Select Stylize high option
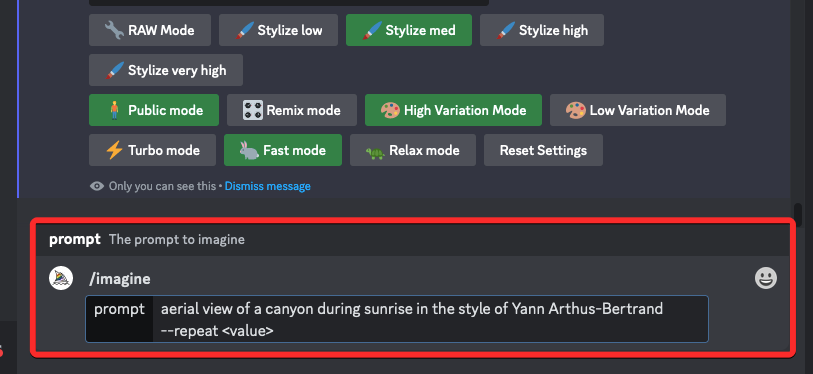This screenshot has width=813, height=374. click(542, 30)
